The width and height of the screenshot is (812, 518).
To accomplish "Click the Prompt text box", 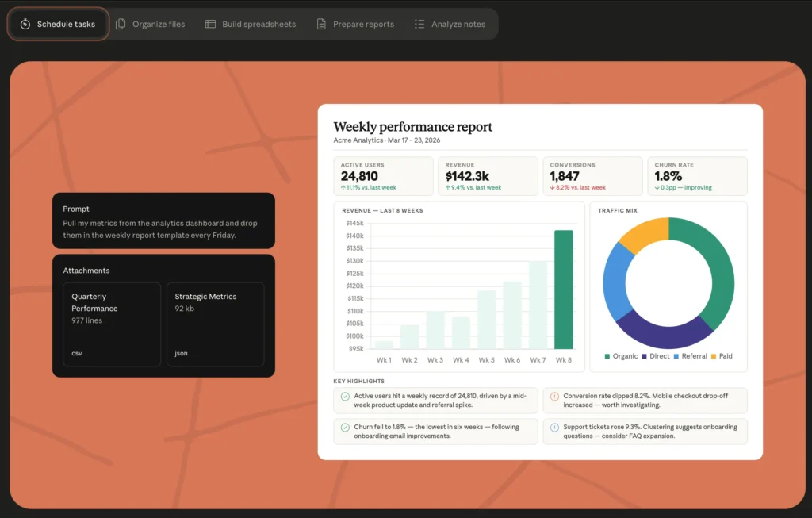I will coord(163,221).
